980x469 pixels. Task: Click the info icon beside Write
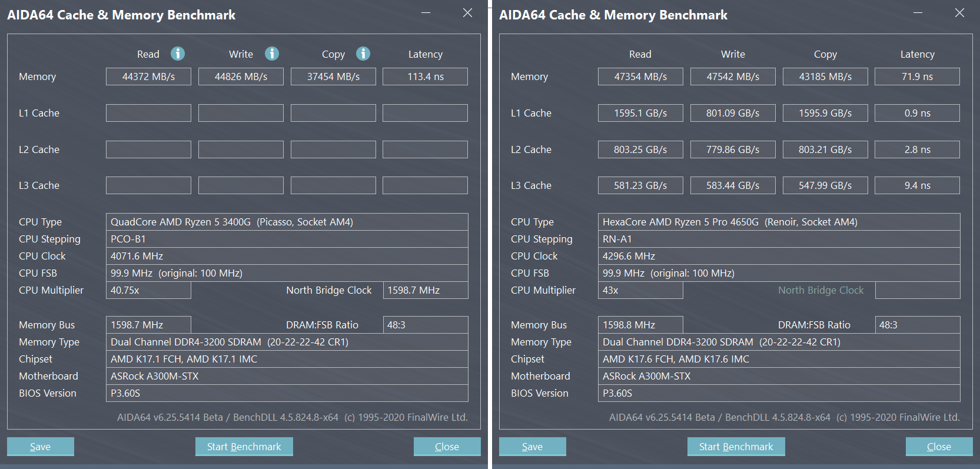271,54
